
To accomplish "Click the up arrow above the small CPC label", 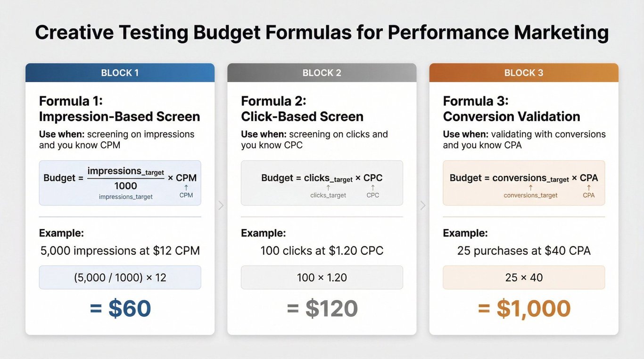I will (x=373, y=188).
